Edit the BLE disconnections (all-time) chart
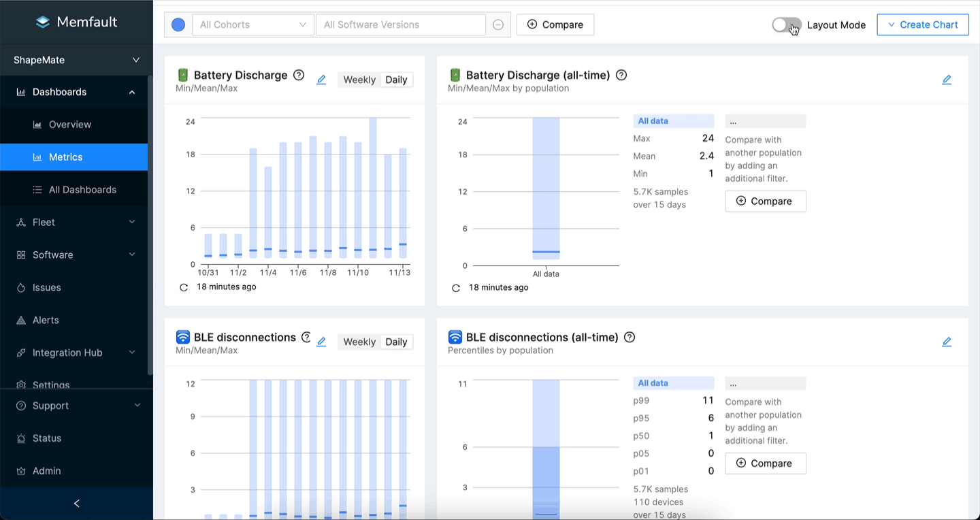The image size is (980, 520). click(947, 342)
